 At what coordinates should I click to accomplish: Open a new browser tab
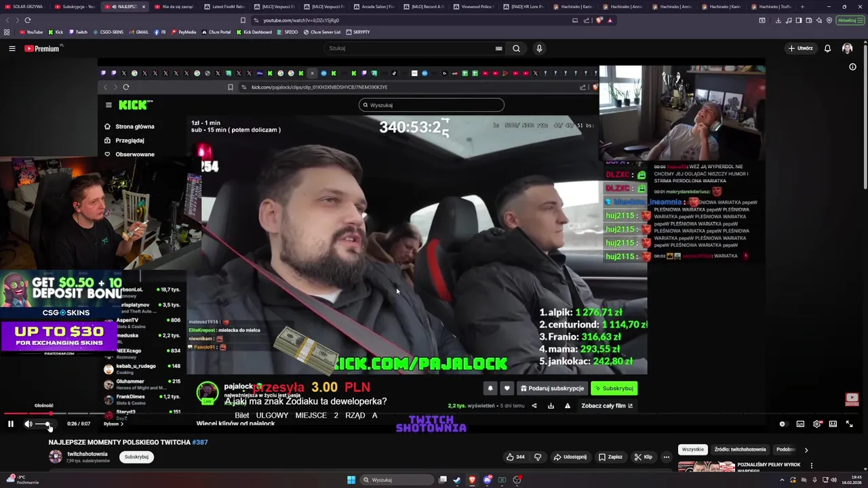pos(802,7)
